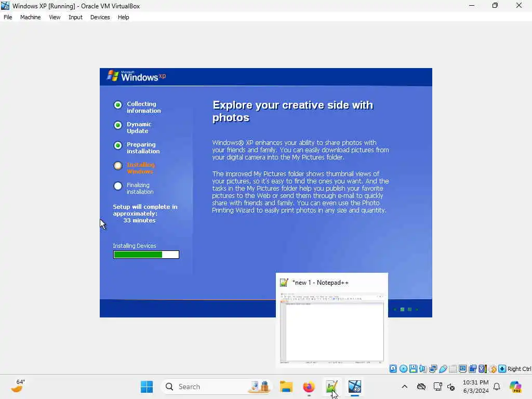This screenshot has width=532, height=399.
Task: Click the Notepad++ taskbar icon
Action: coord(331,387)
